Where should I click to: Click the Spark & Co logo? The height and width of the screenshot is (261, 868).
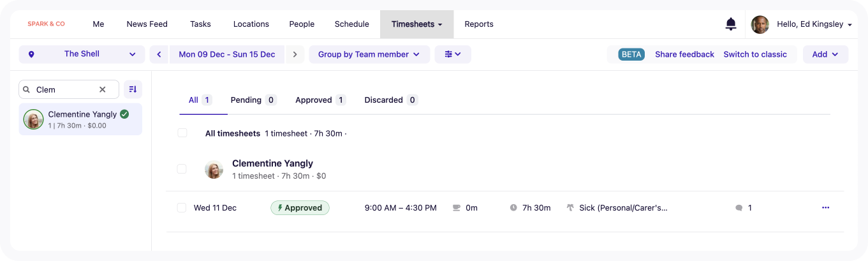46,24
